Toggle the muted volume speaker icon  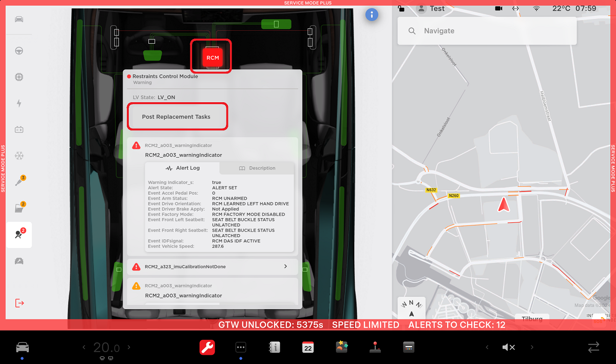tap(508, 348)
